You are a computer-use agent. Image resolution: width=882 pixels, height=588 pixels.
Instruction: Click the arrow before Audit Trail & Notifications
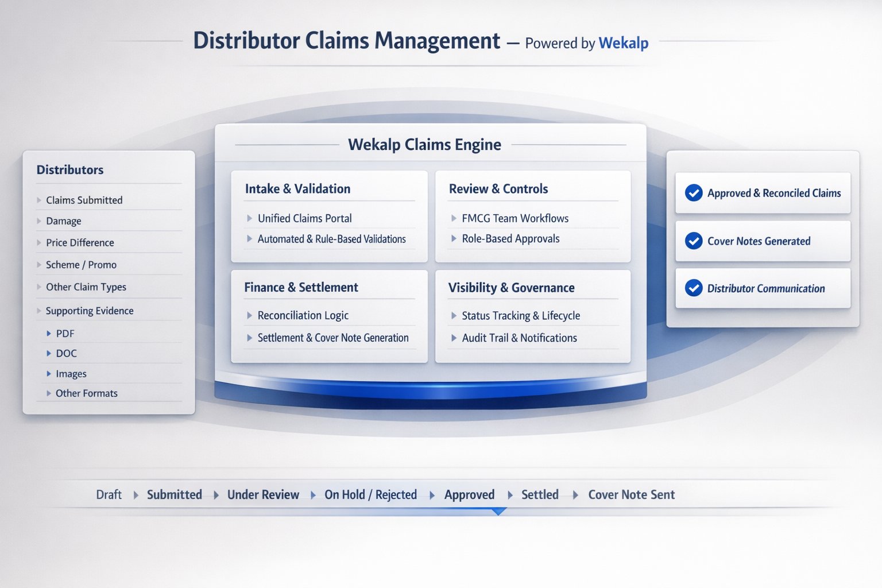point(454,338)
